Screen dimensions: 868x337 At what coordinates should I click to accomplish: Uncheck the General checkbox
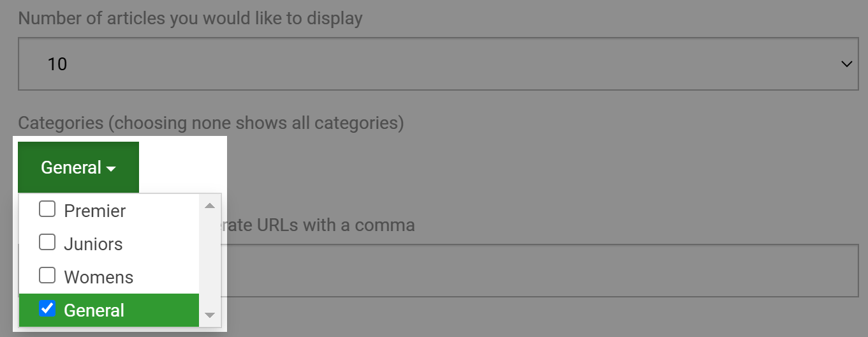47,309
